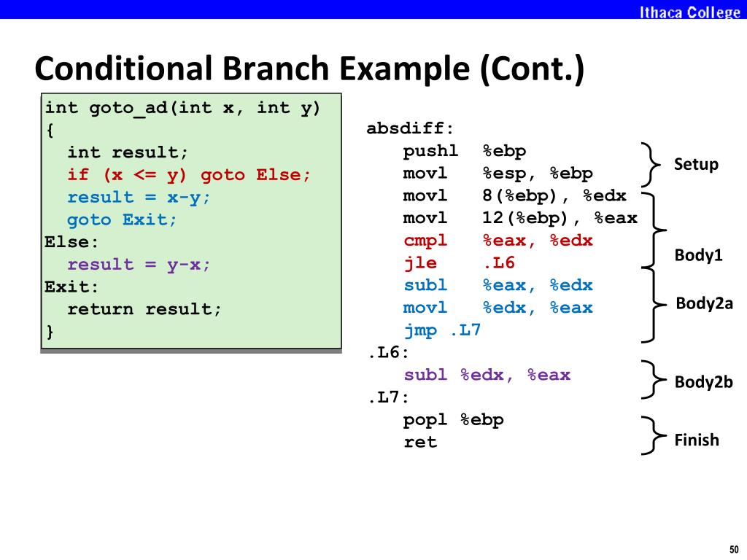Click the "return result;" line
The height and width of the screenshot is (560, 747).
[144, 309]
